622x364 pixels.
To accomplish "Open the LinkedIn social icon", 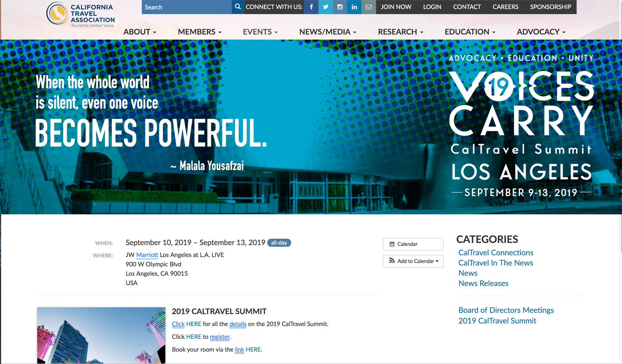I will (x=354, y=7).
